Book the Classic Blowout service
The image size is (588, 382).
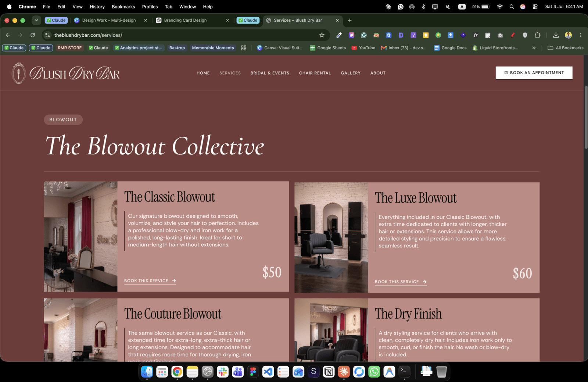coord(150,281)
